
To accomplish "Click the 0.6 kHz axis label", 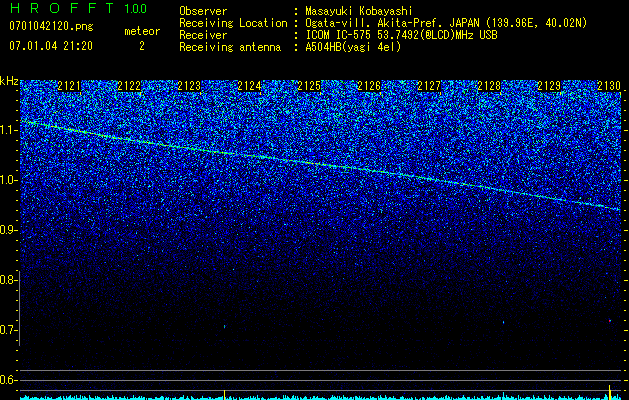I will pyautogui.click(x=8, y=380).
